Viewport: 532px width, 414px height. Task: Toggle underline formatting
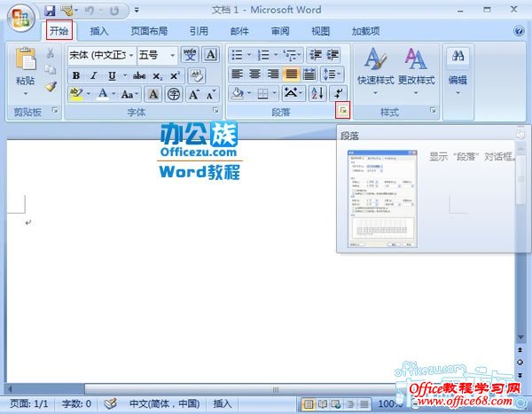click(112, 75)
